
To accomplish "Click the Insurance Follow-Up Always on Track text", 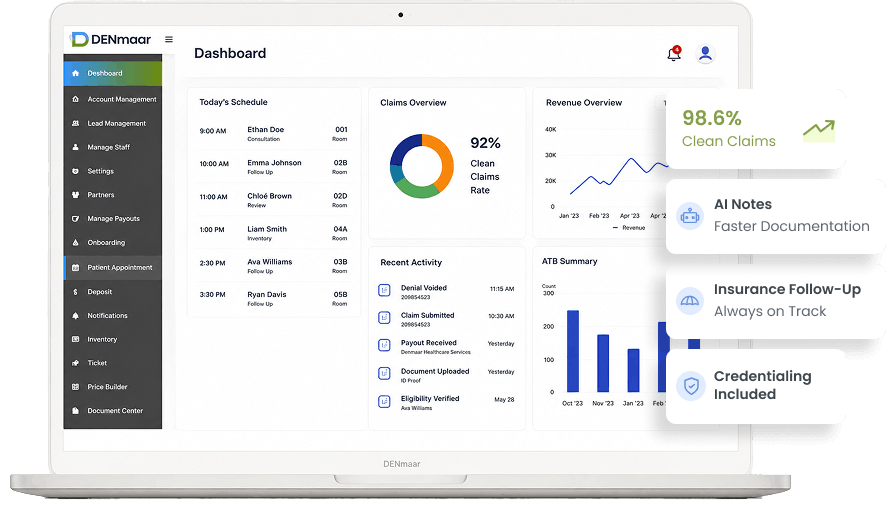I will coord(788,300).
